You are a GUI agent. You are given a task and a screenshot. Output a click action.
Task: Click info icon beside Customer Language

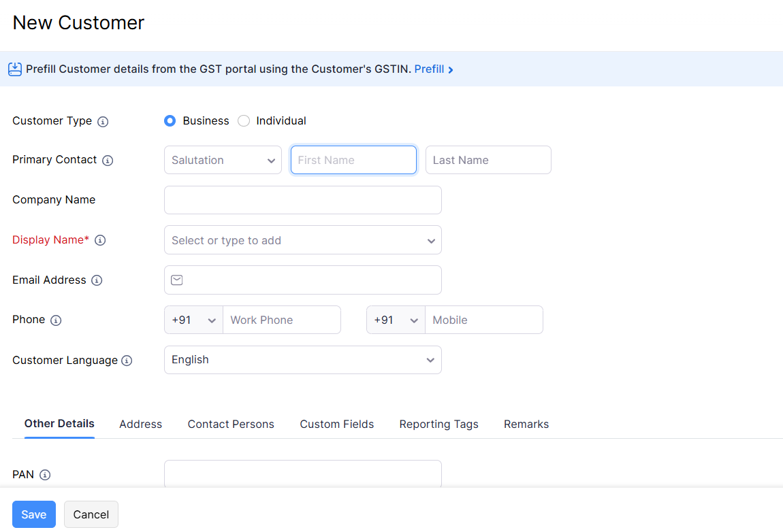pos(127,361)
